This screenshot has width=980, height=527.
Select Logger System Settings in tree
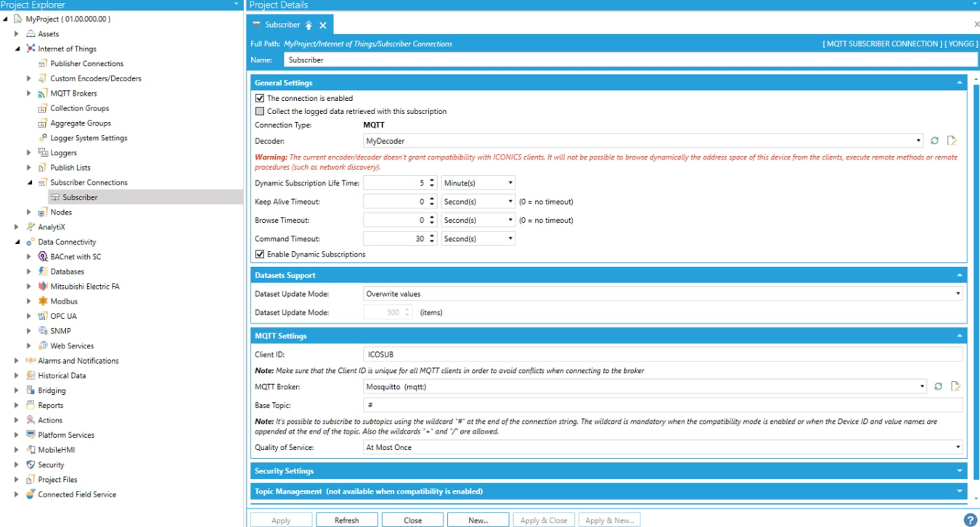89,138
